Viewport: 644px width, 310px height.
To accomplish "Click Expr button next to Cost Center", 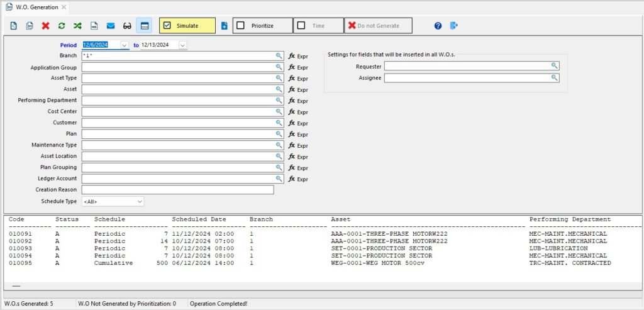I will click(x=298, y=112).
